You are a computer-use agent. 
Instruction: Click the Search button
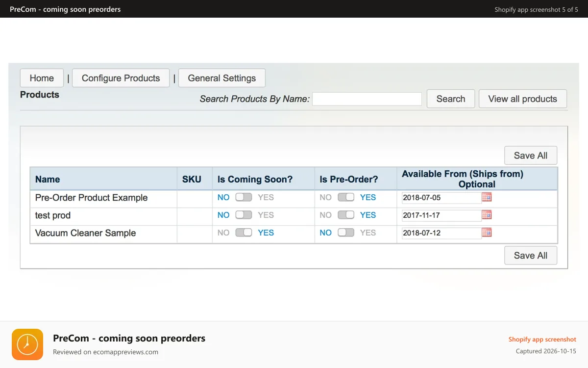(x=451, y=99)
